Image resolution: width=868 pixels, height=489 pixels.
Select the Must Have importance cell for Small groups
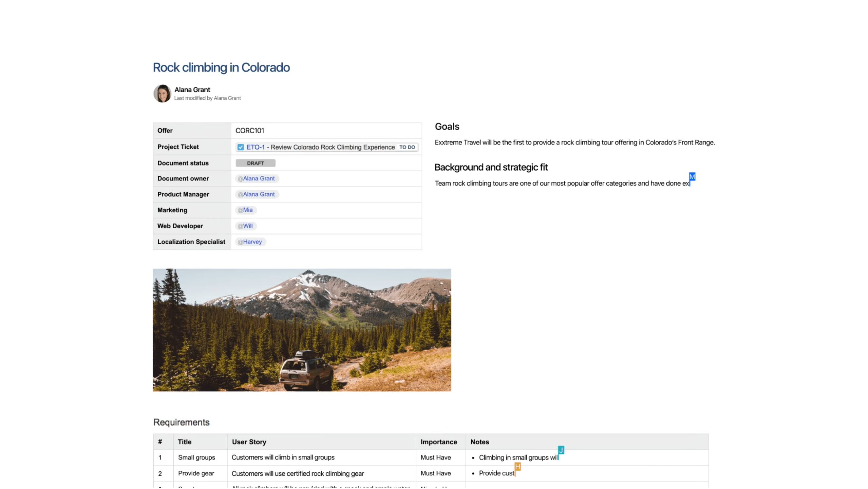[435, 457]
